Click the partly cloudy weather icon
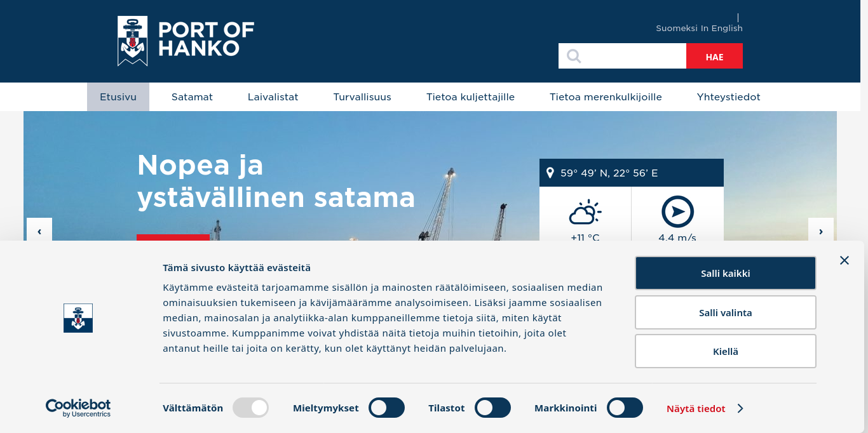Viewport: 868px width, 433px height. point(585,212)
